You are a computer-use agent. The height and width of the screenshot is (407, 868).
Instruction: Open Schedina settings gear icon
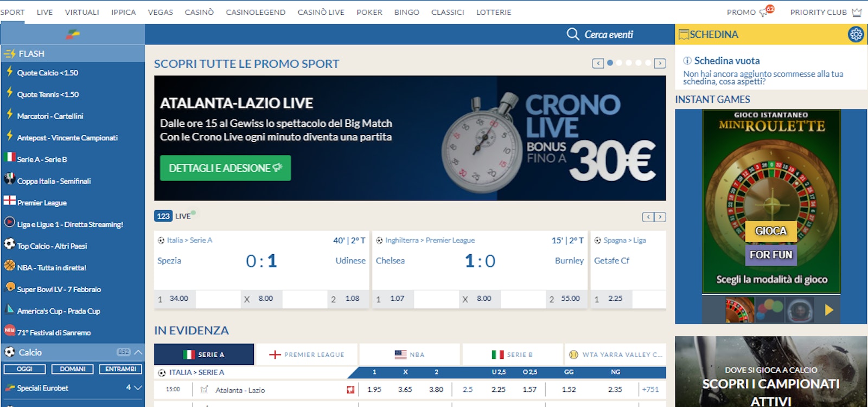856,34
